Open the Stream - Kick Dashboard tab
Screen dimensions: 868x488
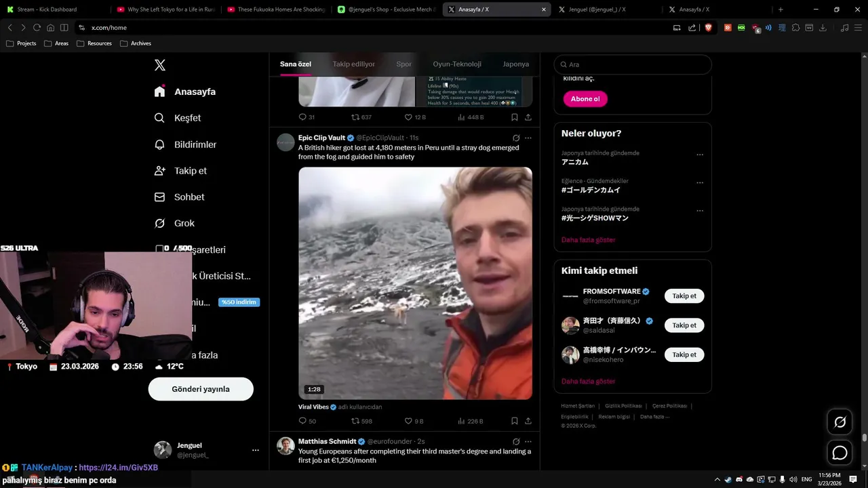(x=53, y=9)
